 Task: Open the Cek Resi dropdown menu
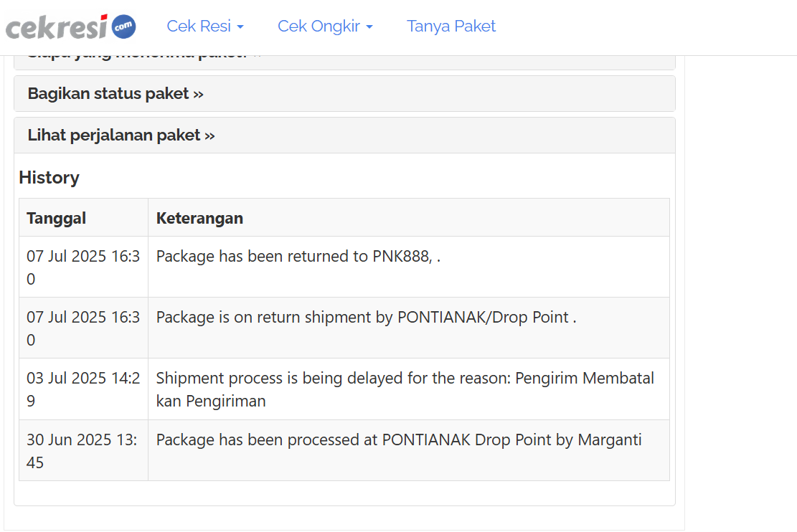(x=205, y=27)
